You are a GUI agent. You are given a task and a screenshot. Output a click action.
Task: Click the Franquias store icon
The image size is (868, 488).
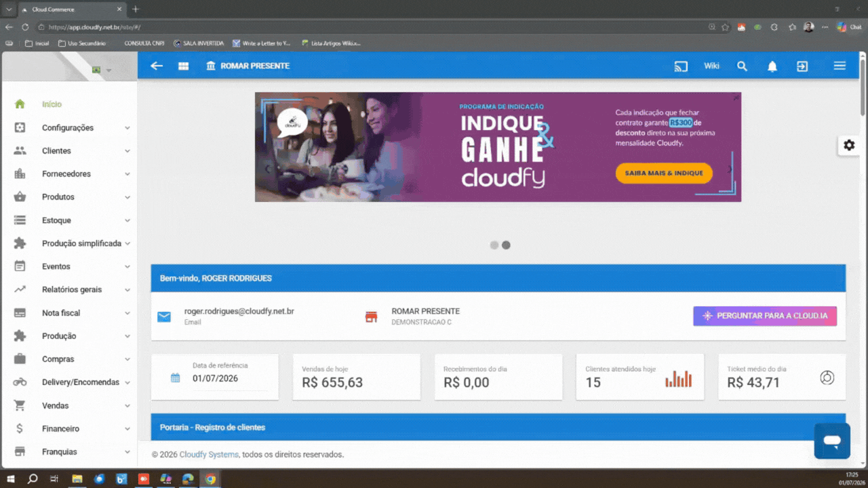coord(20,451)
